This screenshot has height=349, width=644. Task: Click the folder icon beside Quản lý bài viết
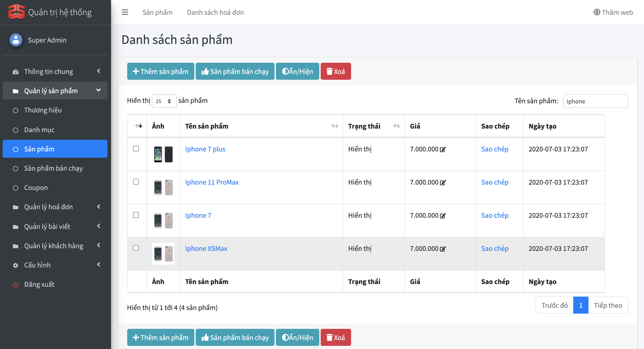click(15, 227)
